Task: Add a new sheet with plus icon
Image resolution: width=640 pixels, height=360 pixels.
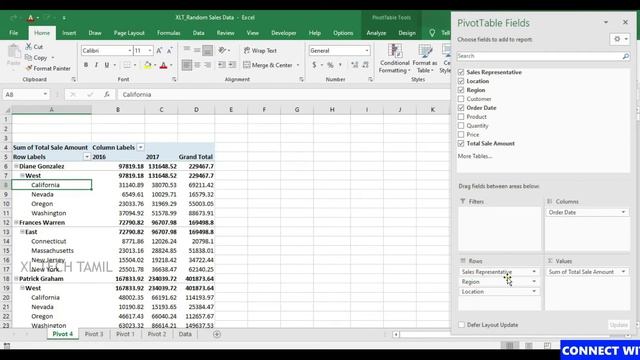Action: (x=217, y=334)
